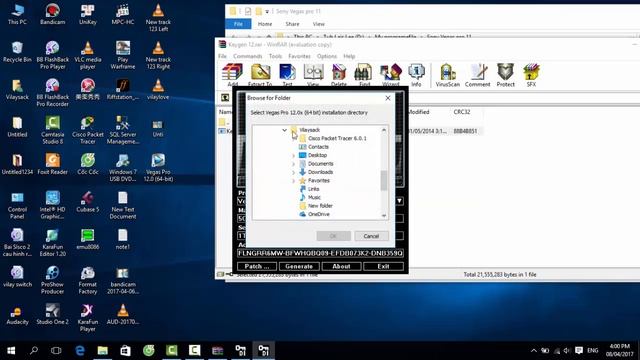The width and height of the screenshot is (640, 360).
Task: Click the Patch button in keygen window
Action: pyautogui.click(x=257, y=266)
